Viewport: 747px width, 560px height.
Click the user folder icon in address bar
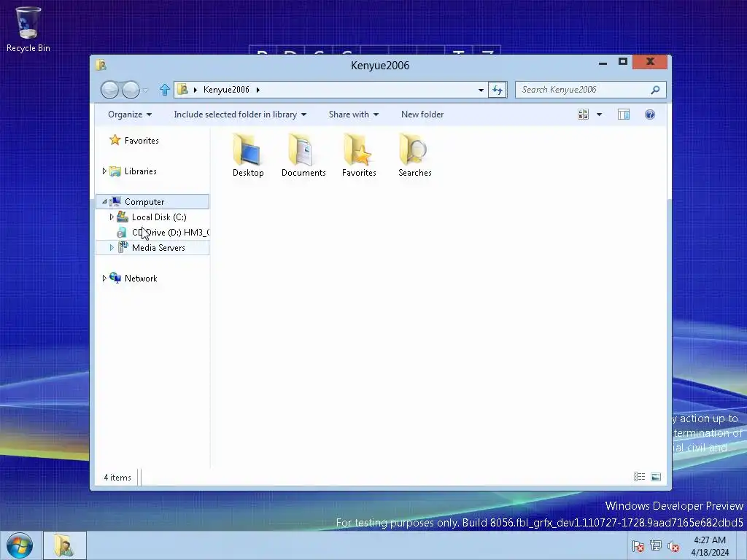coord(182,90)
